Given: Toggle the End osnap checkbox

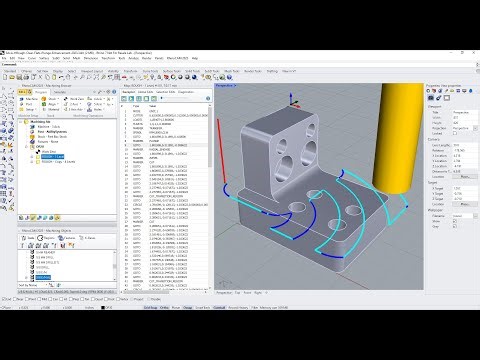Looking at the screenshot, I should click(x=3, y=299).
